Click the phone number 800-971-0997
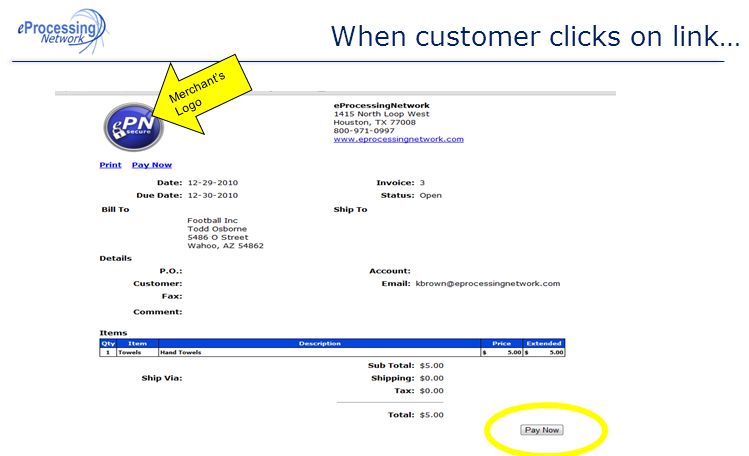Viewport: 749px width, 456px height. coord(364,130)
